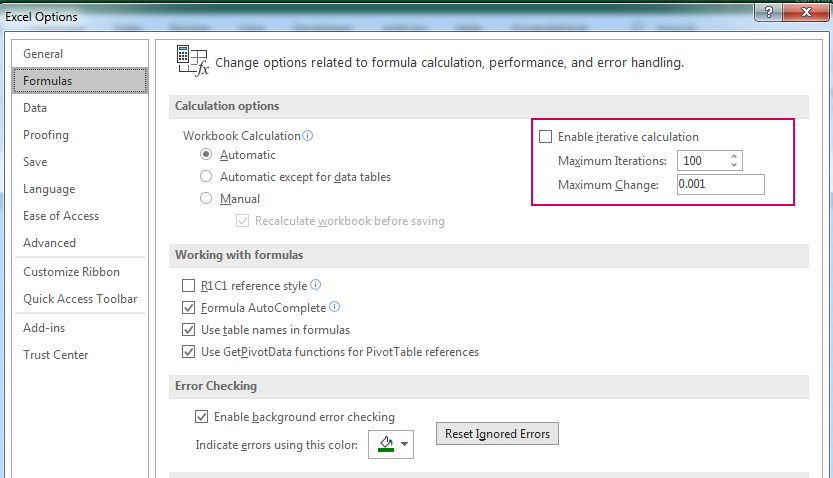Select the Formulas category in sidebar
Viewport: 833px width, 478px height.
click(x=80, y=81)
